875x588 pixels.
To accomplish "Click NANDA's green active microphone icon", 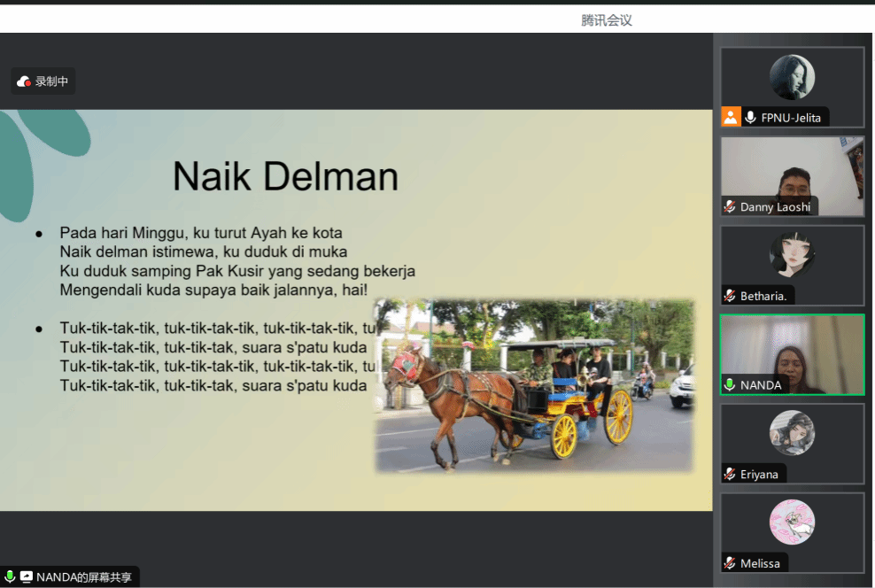I will [730, 385].
